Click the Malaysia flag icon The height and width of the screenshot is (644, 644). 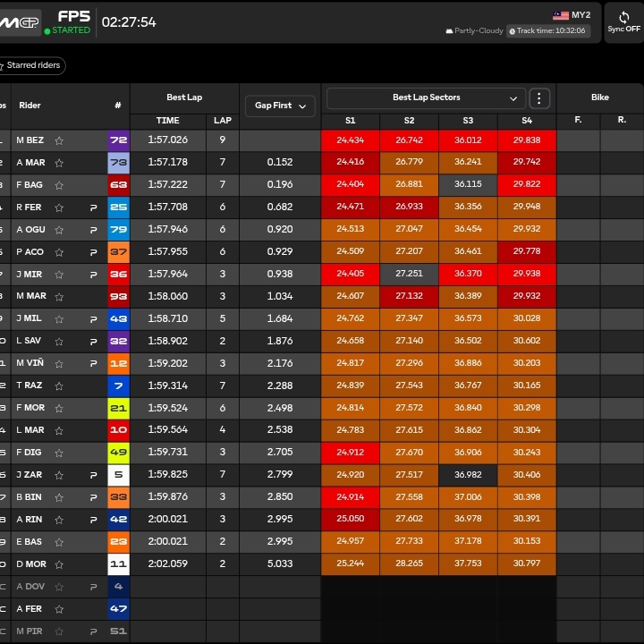point(561,15)
